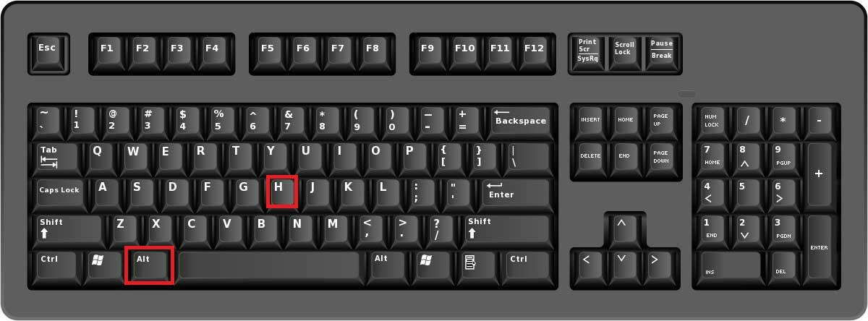Viewport: 868px width, 321px height.
Task: Click the Esc key
Action: click(48, 51)
